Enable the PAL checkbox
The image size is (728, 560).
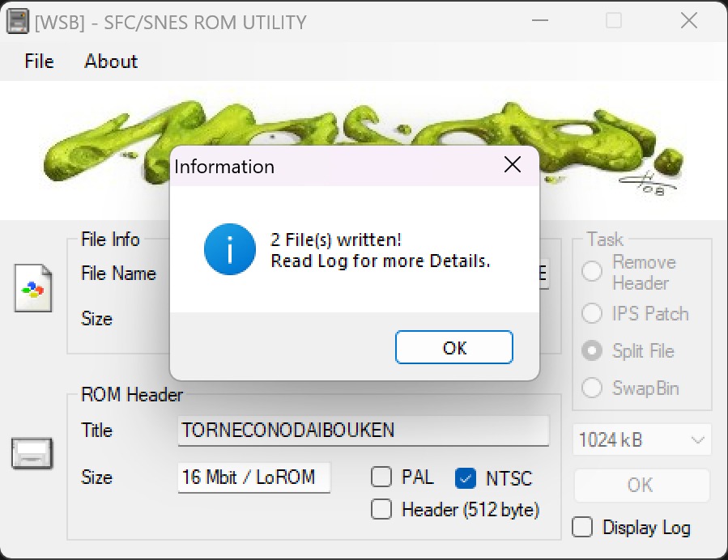[x=381, y=477]
